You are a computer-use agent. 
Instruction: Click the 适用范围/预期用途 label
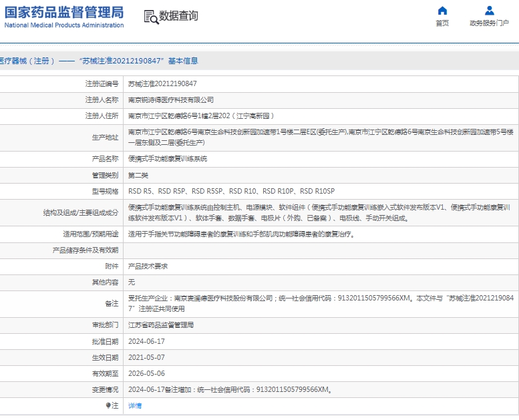coord(91,234)
